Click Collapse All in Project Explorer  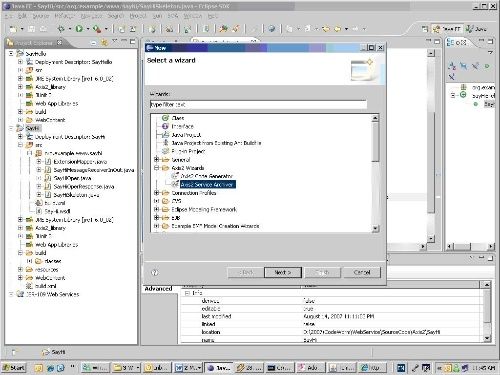(94, 42)
